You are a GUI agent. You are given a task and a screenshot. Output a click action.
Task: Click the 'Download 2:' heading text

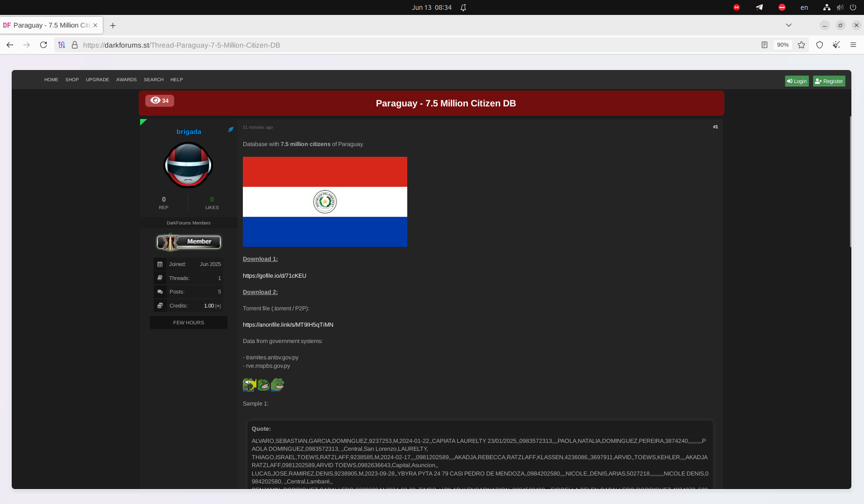(x=260, y=292)
